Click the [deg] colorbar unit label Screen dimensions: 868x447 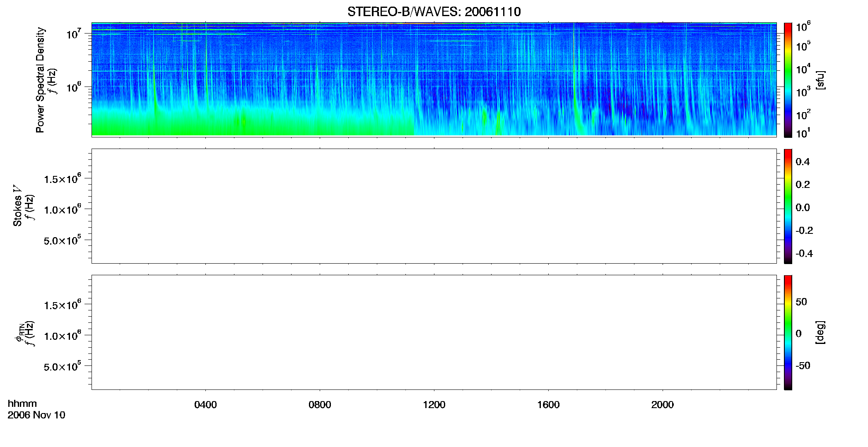(x=820, y=332)
